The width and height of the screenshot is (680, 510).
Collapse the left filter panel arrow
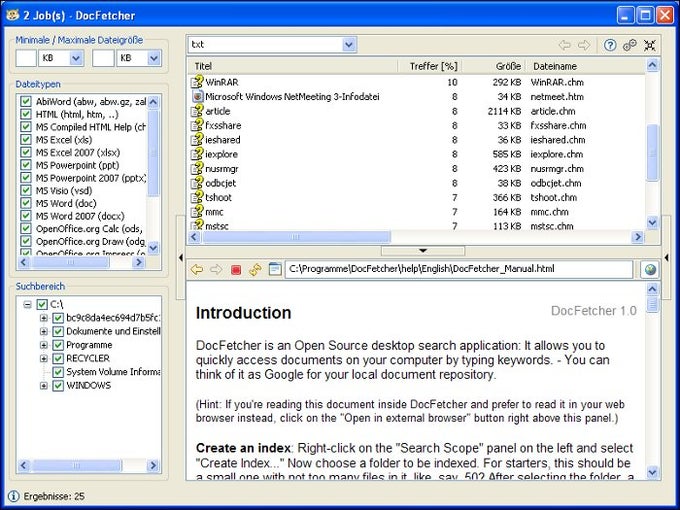[180, 258]
